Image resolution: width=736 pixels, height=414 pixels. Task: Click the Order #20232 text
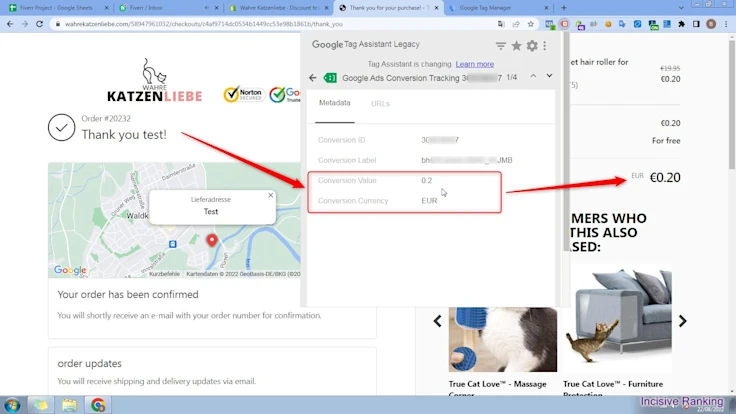click(106, 119)
